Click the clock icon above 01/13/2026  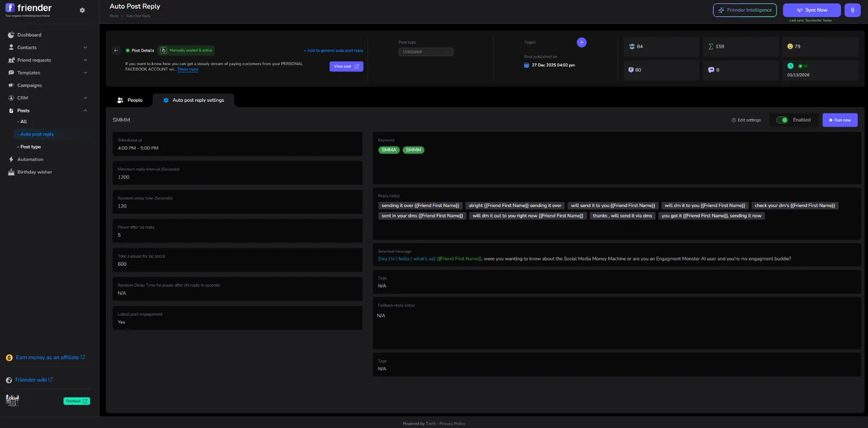[790, 66]
